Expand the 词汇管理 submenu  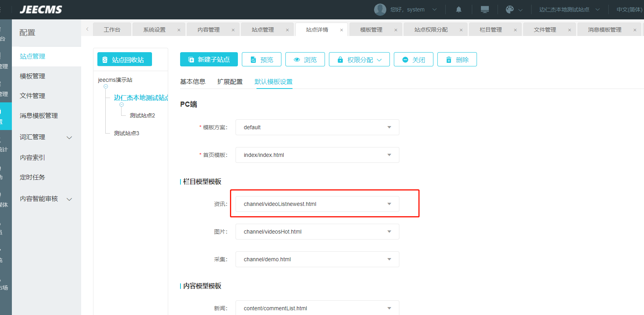[69, 138]
